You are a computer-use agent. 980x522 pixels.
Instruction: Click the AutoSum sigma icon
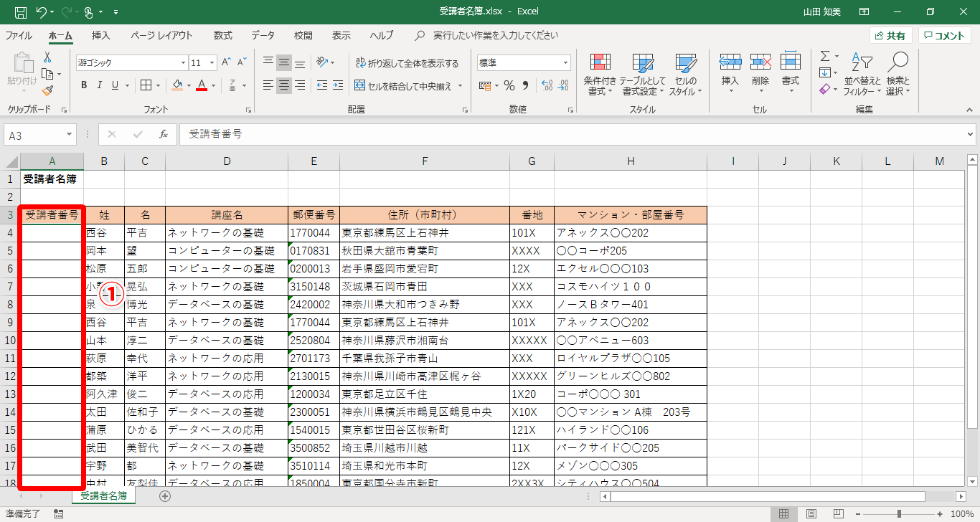(825, 57)
